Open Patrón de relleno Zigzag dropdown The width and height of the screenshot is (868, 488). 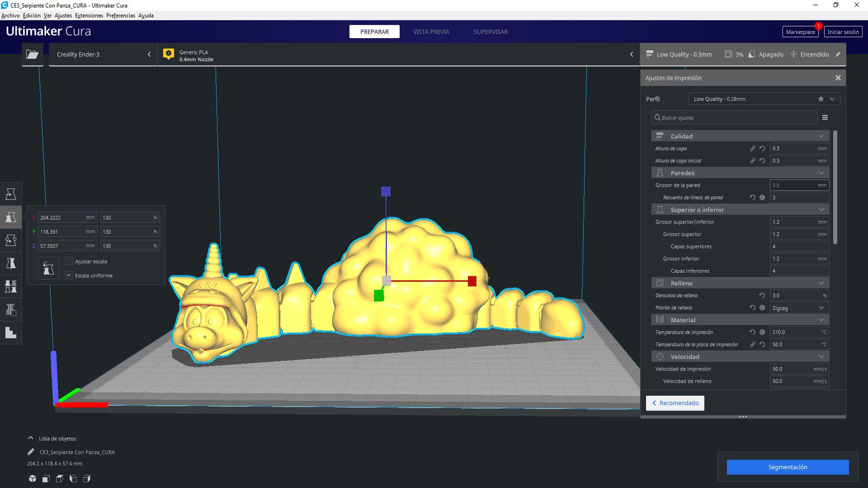[799, 308]
